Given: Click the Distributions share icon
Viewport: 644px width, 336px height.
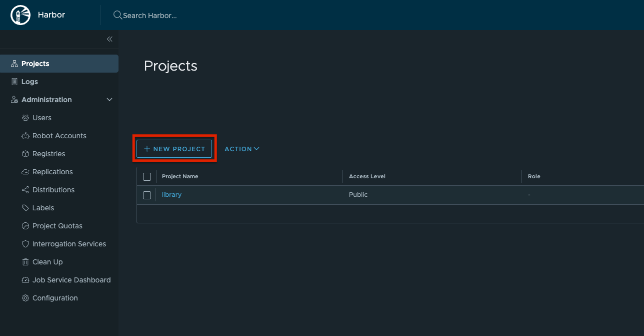Looking at the screenshot, I should (25, 190).
